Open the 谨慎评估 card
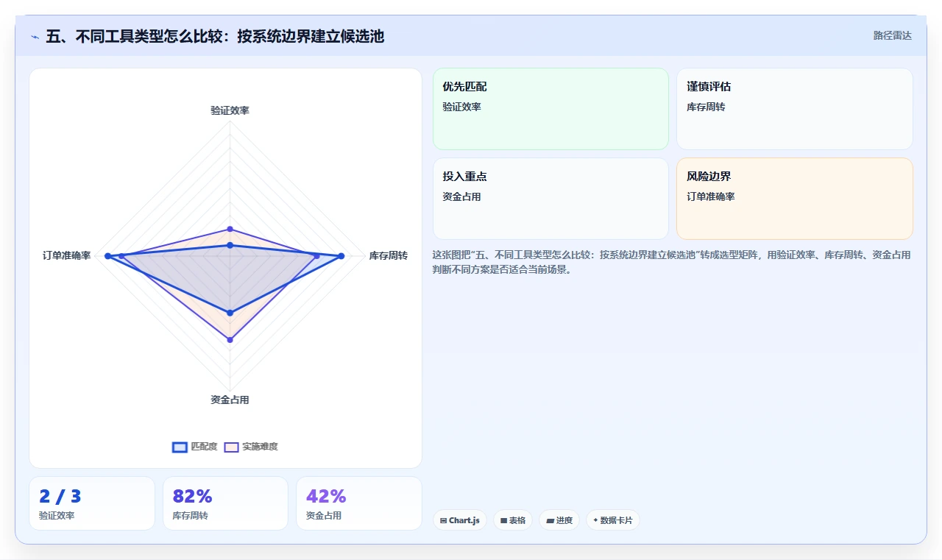Screen dimensions: 942x560 coord(795,109)
